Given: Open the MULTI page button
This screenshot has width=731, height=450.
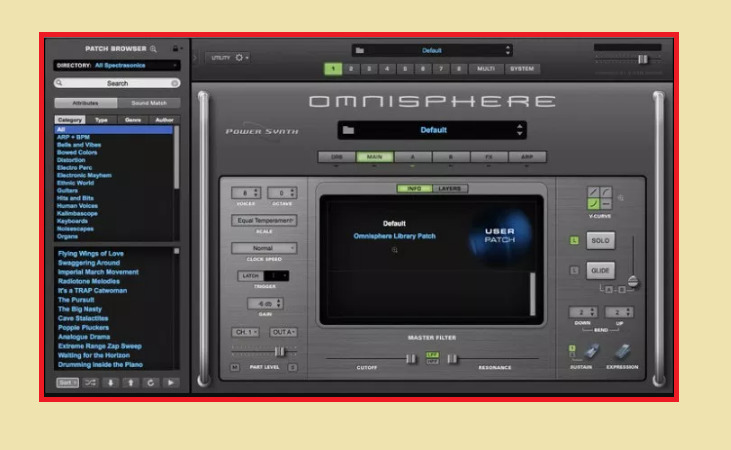Looking at the screenshot, I should [x=486, y=69].
